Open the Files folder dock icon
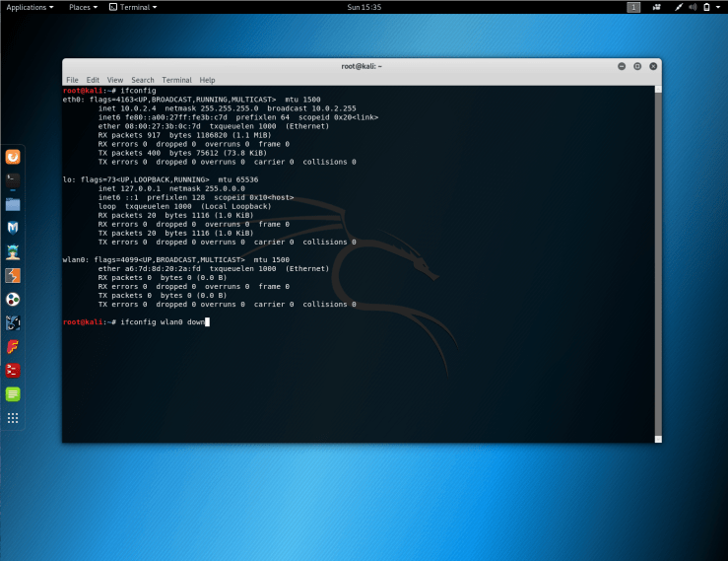Screen dimensions: 728x561 click(x=13, y=204)
